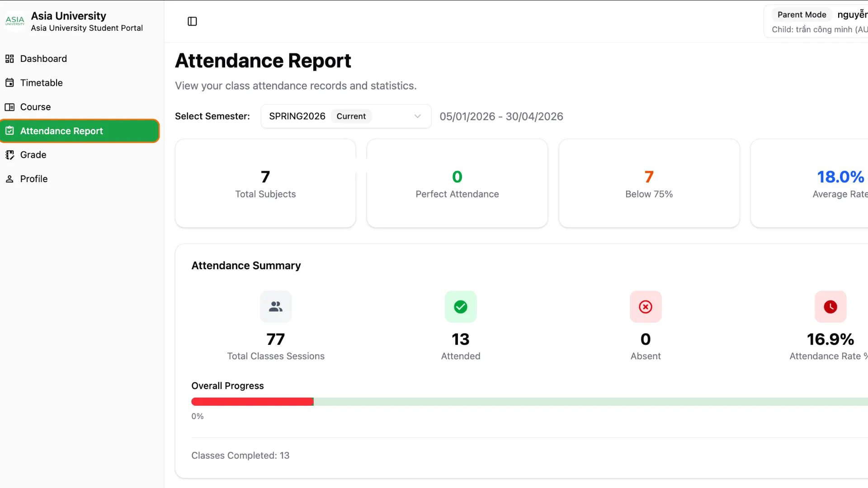Click the Attendance Report clipboard icon
Viewport: 868px width, 488px height.
[9, 131]
